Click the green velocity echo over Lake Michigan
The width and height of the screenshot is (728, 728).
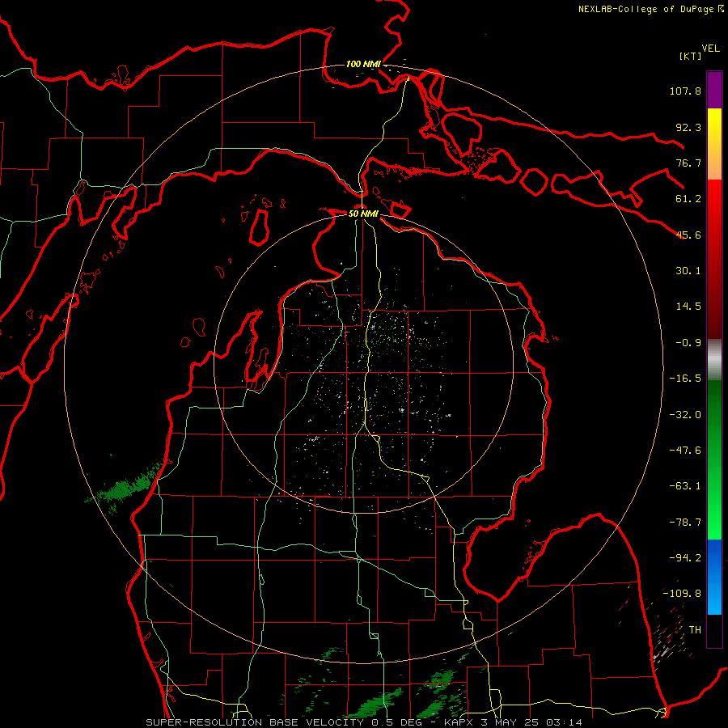(x=125, y=488)
